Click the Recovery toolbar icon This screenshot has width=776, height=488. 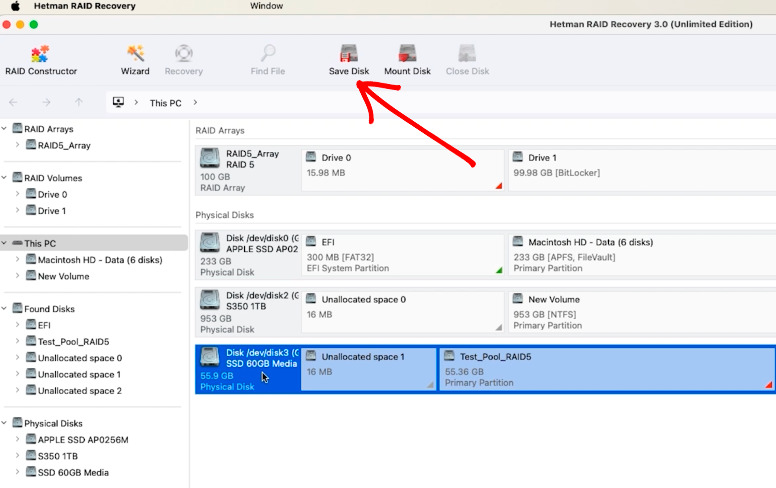184,60
